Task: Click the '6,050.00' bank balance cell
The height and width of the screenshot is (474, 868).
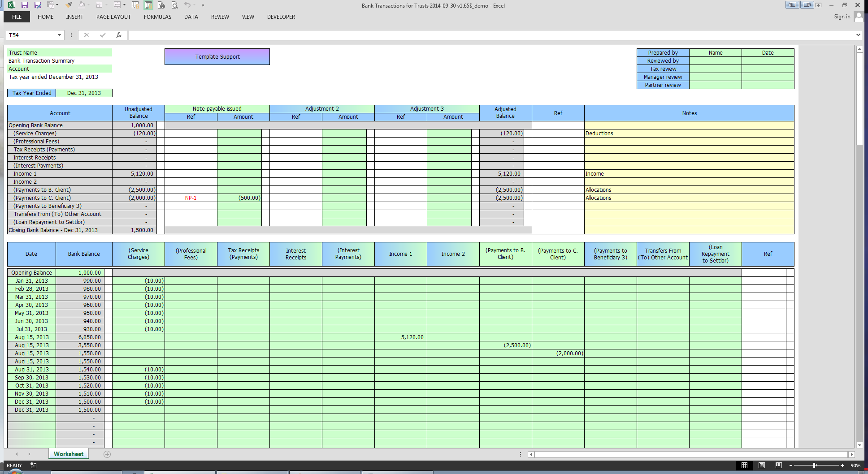Action: pos(80,337)
